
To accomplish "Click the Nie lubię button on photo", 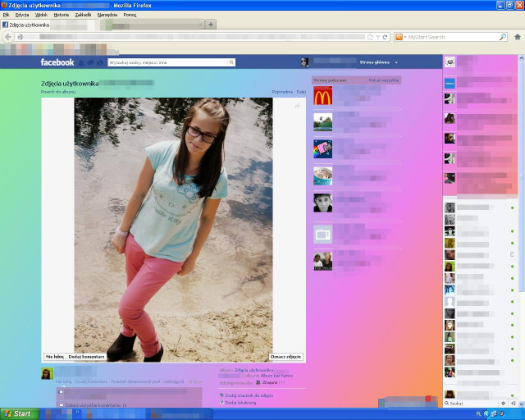I will pyautogui.click(x=55, y=357).
